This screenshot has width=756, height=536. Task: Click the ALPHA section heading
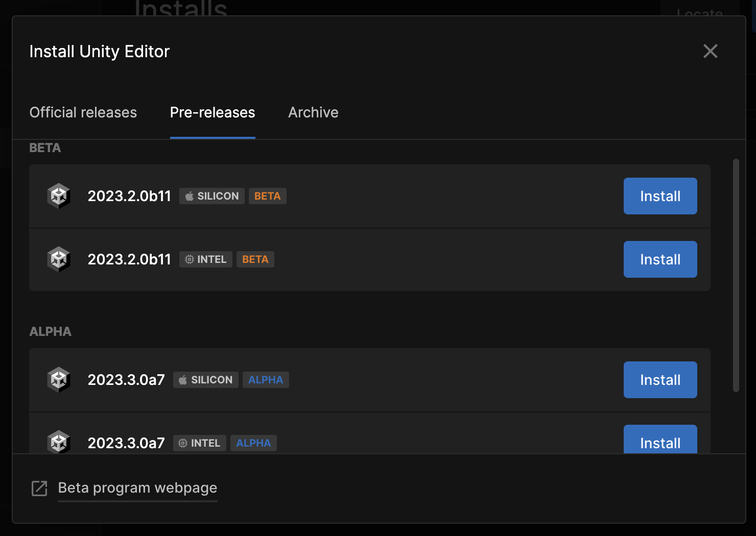(x=50, y=332)
